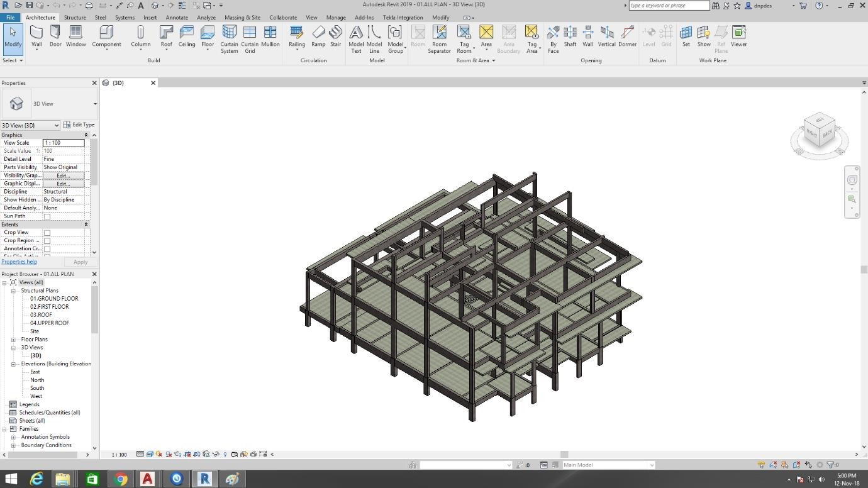Open the 3D View selector dropdown
This screenshot has width=868, height=488.
pyautogui.click(x=30, y=125)
